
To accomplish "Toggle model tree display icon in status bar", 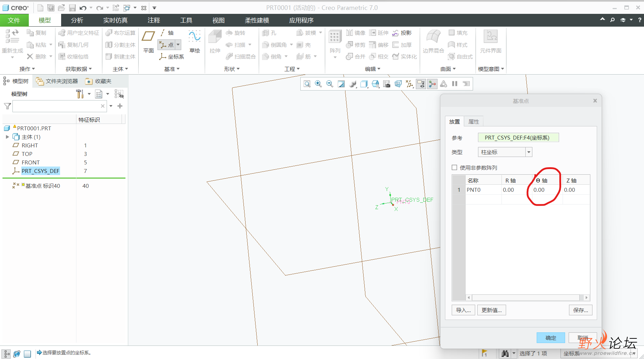I will click(x=7, y=354).
